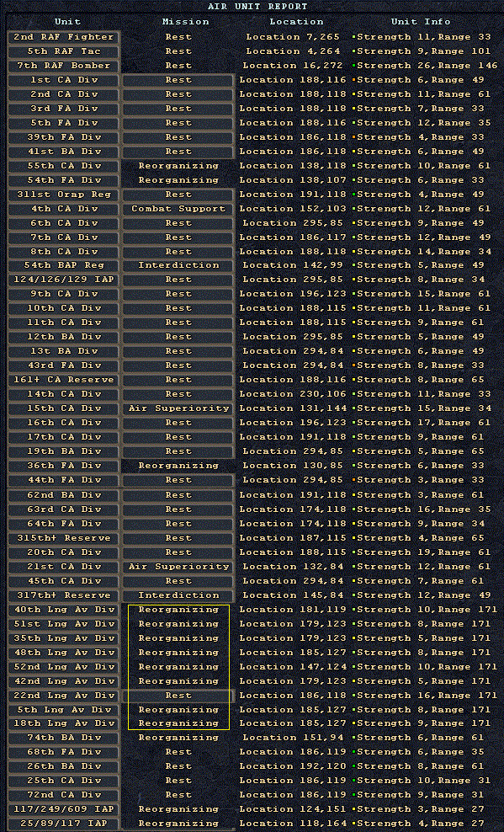Viewport: 504px width, 832px height.
Task: Click Interdiction mission for 54th BAP Reg
Action: point(178,265)
